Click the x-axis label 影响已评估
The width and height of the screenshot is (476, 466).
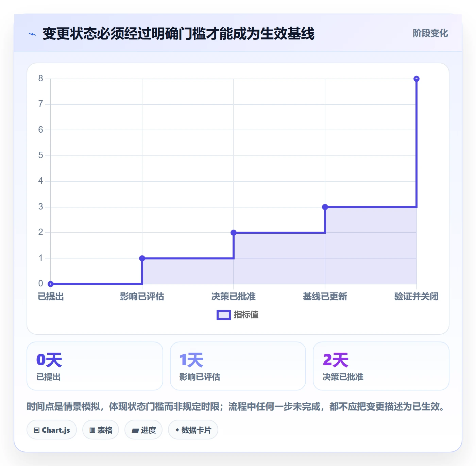[x=142, y=297]
